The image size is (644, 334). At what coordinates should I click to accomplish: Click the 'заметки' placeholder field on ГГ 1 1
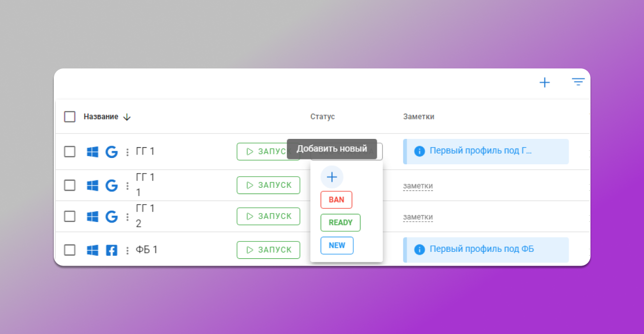click(x=417, y=185)
